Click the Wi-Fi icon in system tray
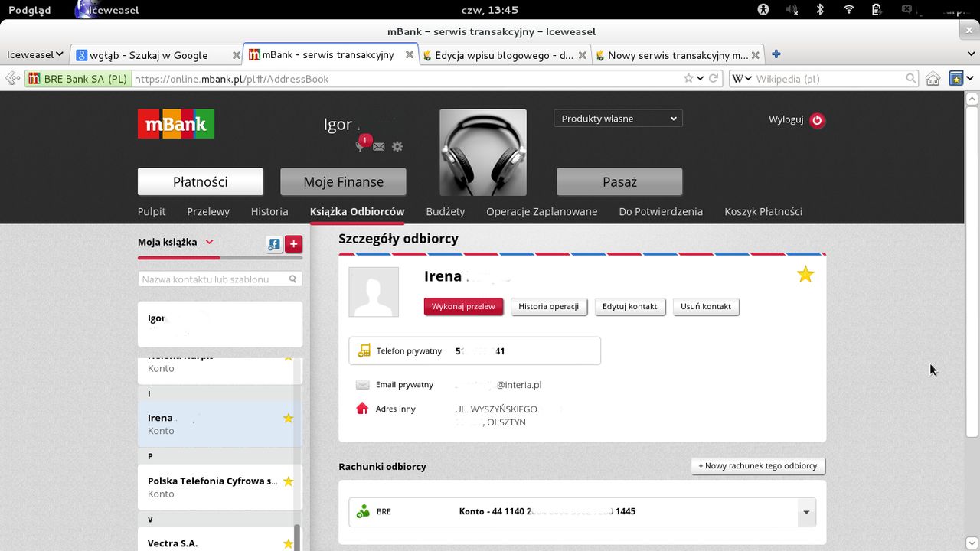The image size is (980, 551). pyautogui.click(x=848, y=10)
